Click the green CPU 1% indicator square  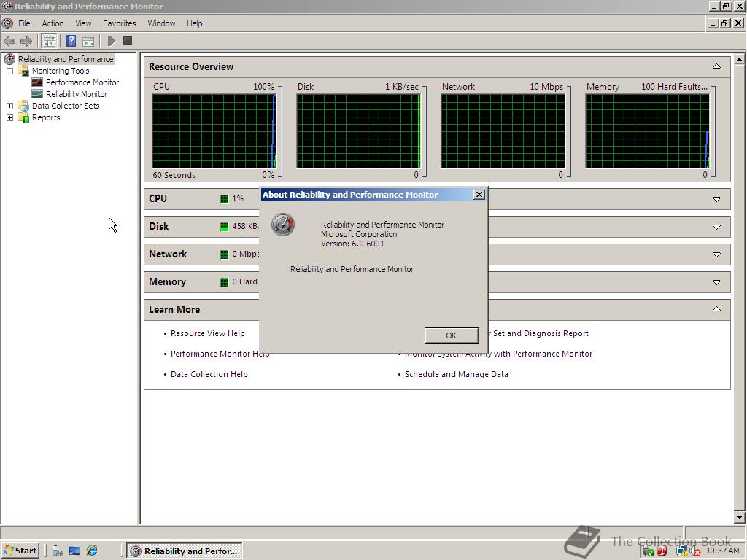coord(225,199)
